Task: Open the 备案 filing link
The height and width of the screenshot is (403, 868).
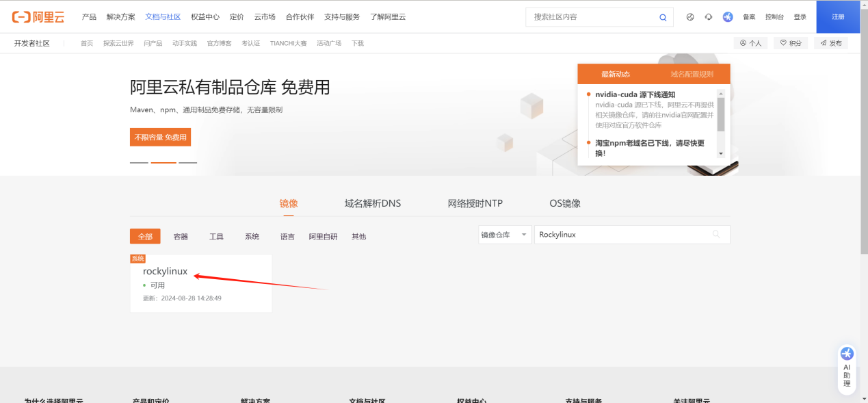Action: pos(749,17)
